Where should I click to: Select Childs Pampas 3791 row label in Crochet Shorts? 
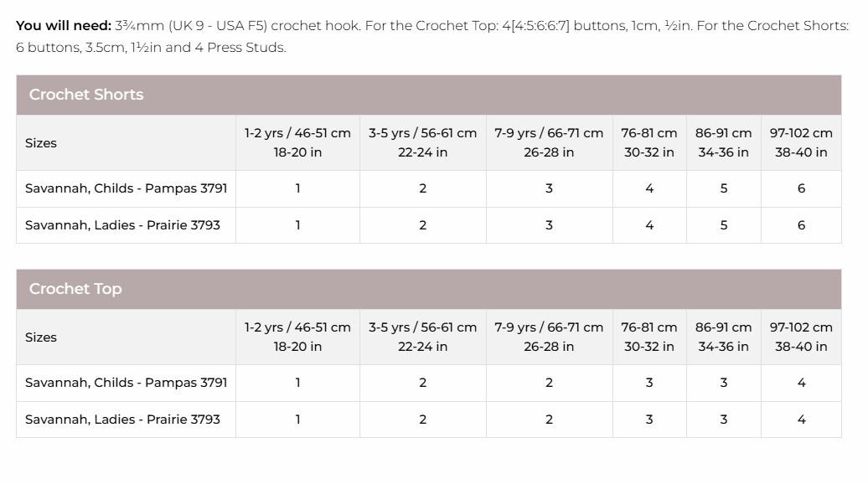pos(126,188)
